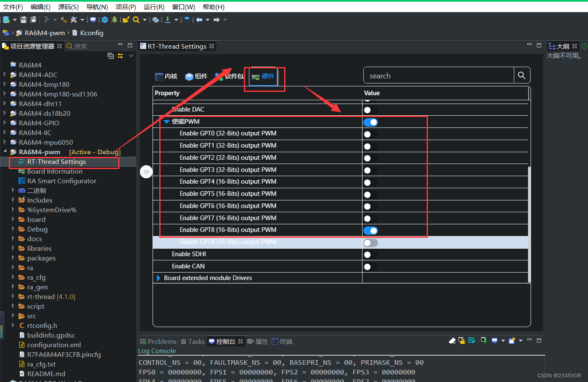Collapse all in the project explorer

[x=111, y=56]
